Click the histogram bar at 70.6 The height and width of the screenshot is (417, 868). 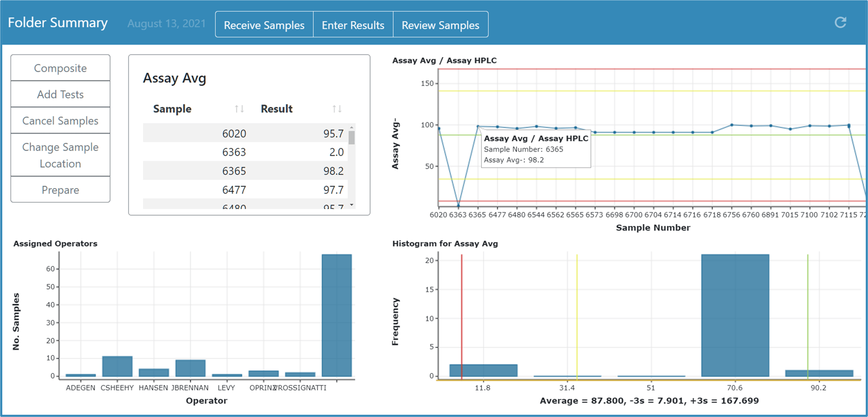pos(734,315)
